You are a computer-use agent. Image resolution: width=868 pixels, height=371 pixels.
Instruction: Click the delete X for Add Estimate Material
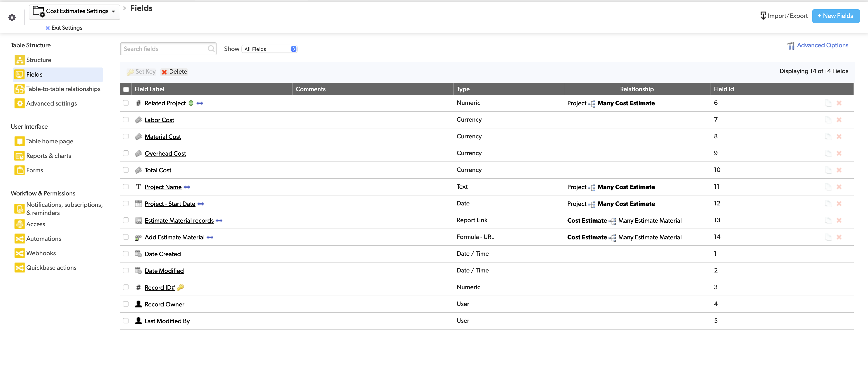coord(839,237)
